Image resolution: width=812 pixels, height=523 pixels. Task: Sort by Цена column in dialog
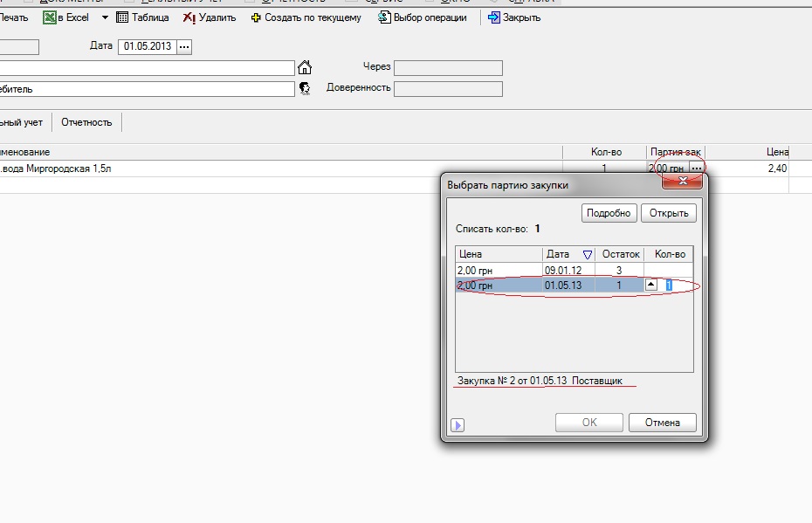pos(499,254)
